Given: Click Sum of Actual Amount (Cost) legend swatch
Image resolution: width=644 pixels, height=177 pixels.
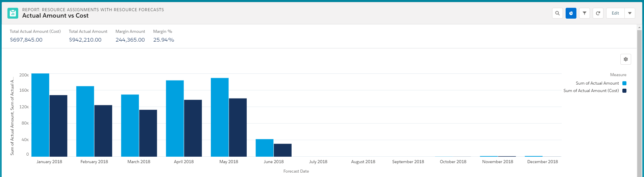Looking at the screenshot, I should click(x=624, y=91).
